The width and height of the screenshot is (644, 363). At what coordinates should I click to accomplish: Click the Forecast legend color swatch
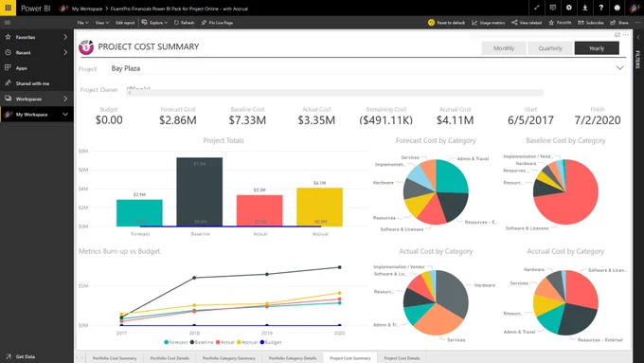[166, 342]
